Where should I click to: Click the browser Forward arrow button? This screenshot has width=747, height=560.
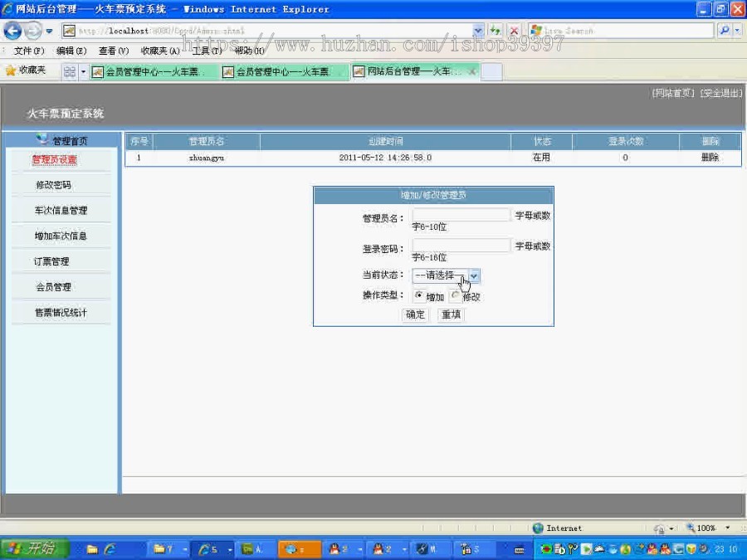(x=33, y=31)
